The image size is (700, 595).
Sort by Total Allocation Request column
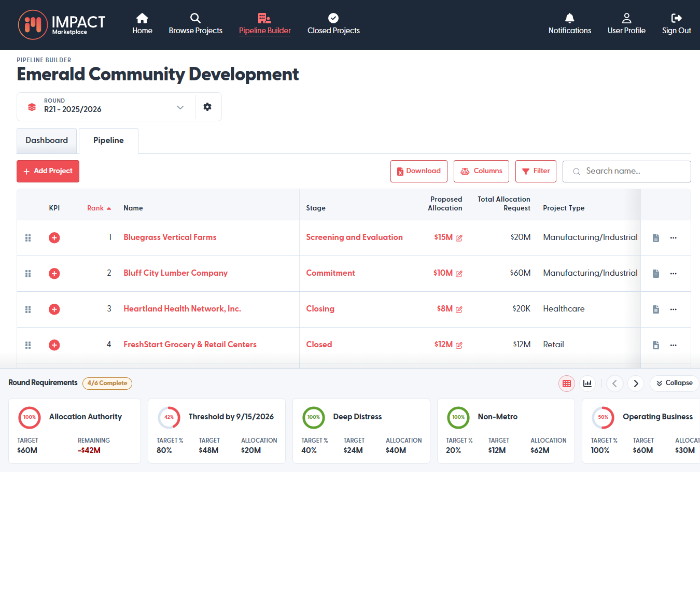(x=504, y=204)
